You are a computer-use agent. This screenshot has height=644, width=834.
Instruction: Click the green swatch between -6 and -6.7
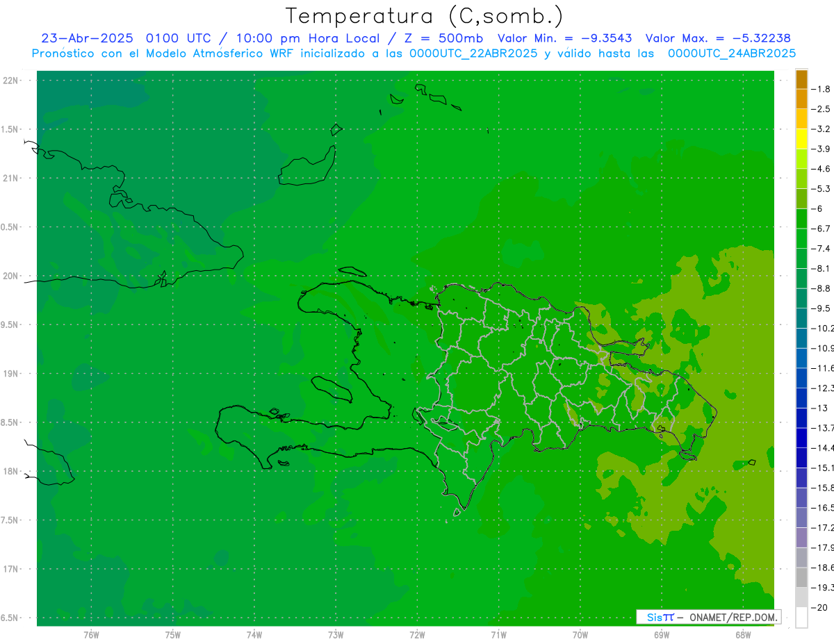[x=801, y=219]
